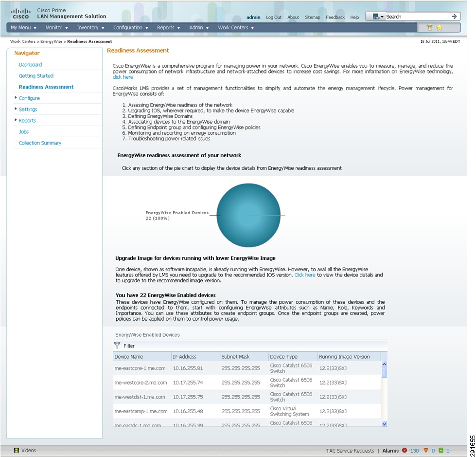Viewport: 476px width, 457px height.
Task: Open the My Menu dropdown
Action: (x=24, y=28)
